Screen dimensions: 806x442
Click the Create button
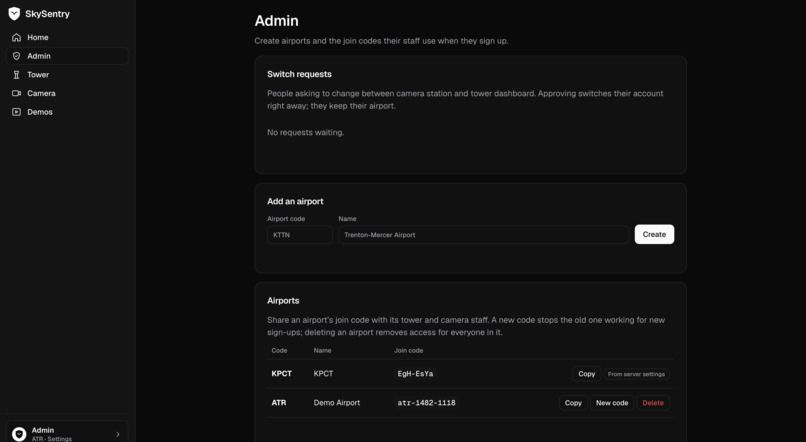654,234
